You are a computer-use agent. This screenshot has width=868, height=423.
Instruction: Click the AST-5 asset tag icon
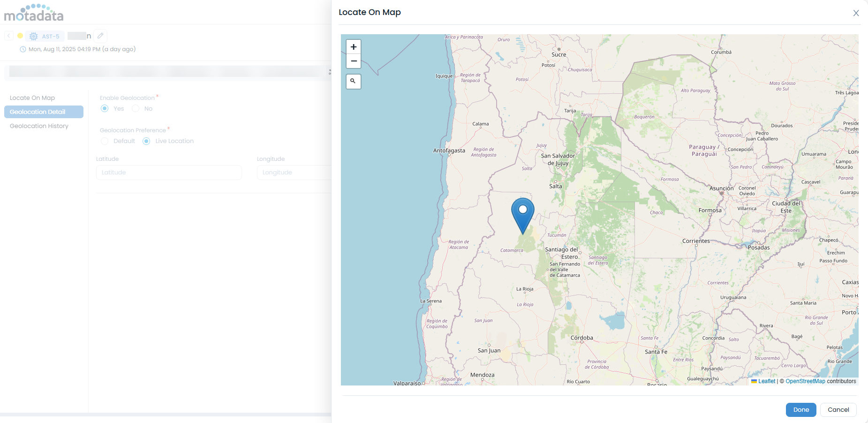(x=34, y=36)
